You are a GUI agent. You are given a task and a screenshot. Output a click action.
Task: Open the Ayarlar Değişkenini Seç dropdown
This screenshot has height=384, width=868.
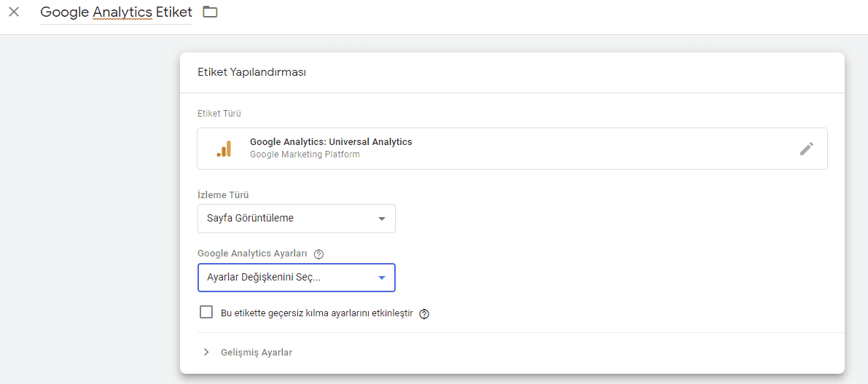(x=296, y=278)
